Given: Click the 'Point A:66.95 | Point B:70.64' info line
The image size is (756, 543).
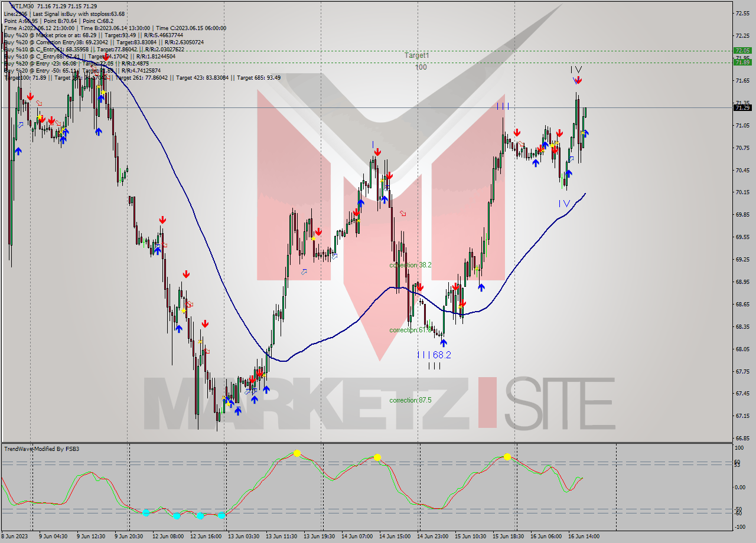Looking at the screenshot, I should click(58, 21).
